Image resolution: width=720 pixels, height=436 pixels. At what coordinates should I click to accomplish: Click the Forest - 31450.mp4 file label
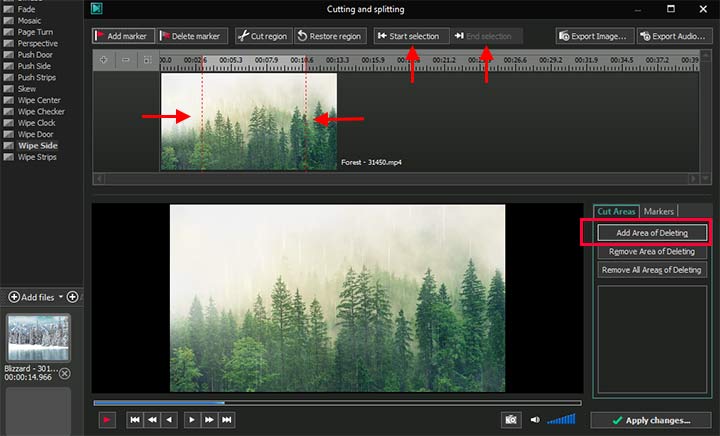click(371, 162)
